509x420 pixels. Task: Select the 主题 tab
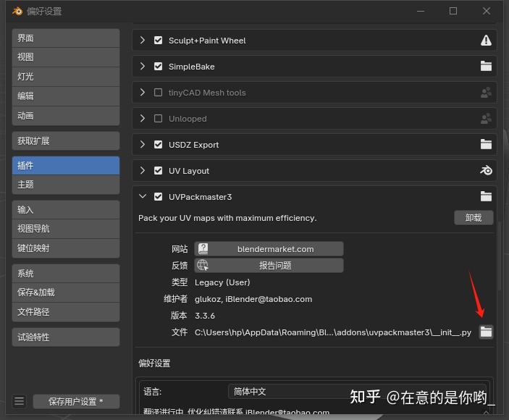[66, 185]
